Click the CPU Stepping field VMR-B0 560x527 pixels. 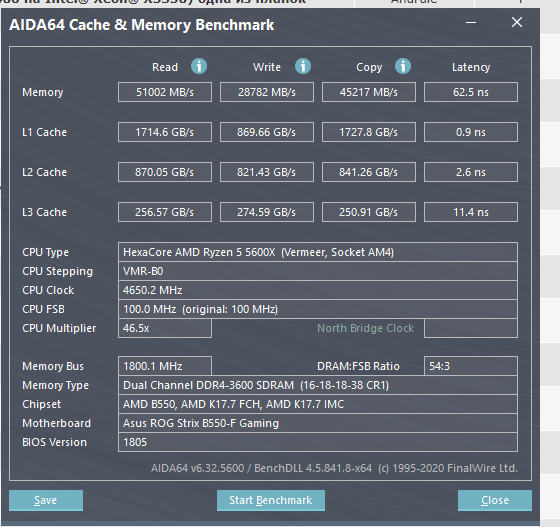pyautogui.click(x=318, y=271)
